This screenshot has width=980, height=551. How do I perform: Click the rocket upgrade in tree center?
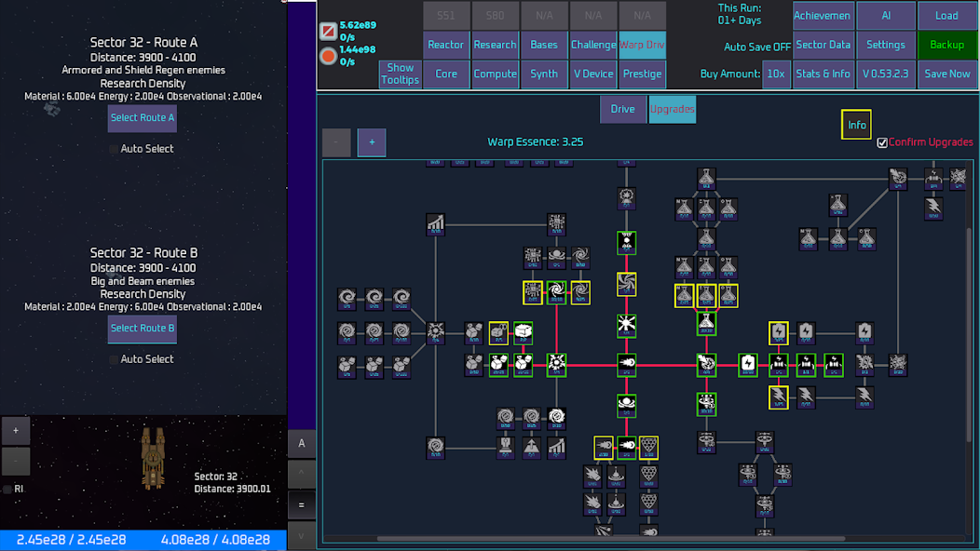pos(626,363)
